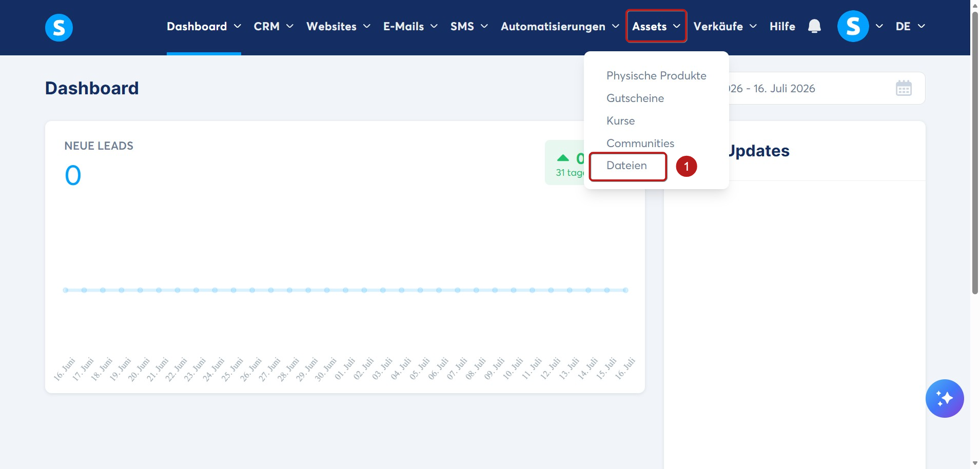The width and height of the screenshot is (980, 469).
Task: Click the scrollbar up arrow
Action: click(x=975, y=5)
